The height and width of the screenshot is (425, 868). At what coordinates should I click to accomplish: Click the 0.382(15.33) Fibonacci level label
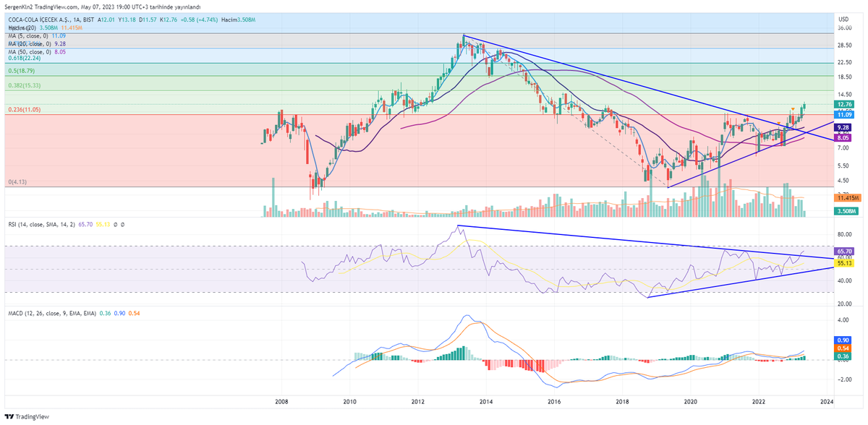click(x=24, y=85)
